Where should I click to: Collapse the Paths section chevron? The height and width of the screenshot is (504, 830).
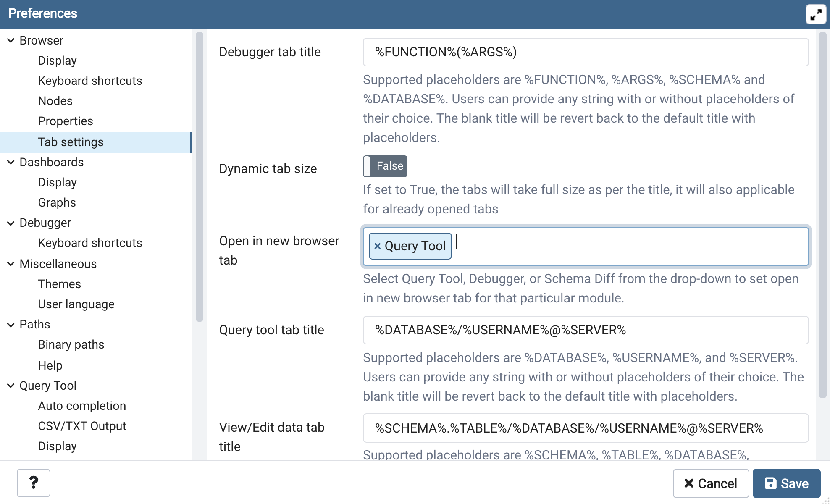11,325
